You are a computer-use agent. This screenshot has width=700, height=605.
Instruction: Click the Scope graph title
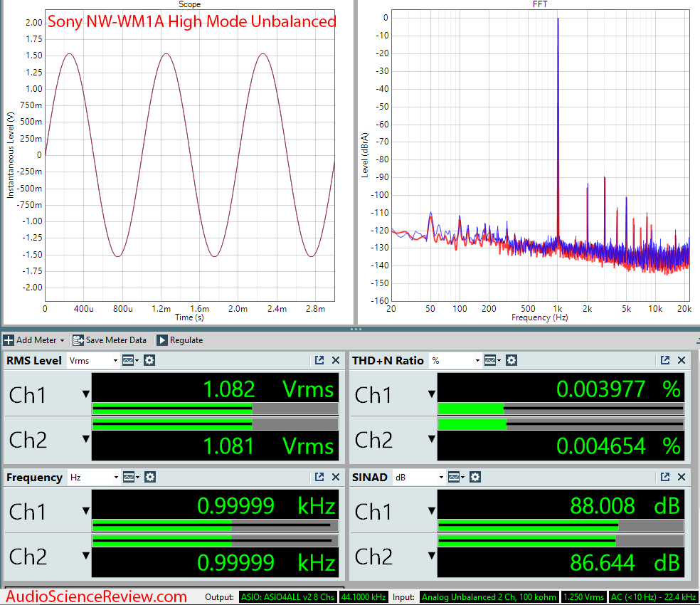coord(189,4)
